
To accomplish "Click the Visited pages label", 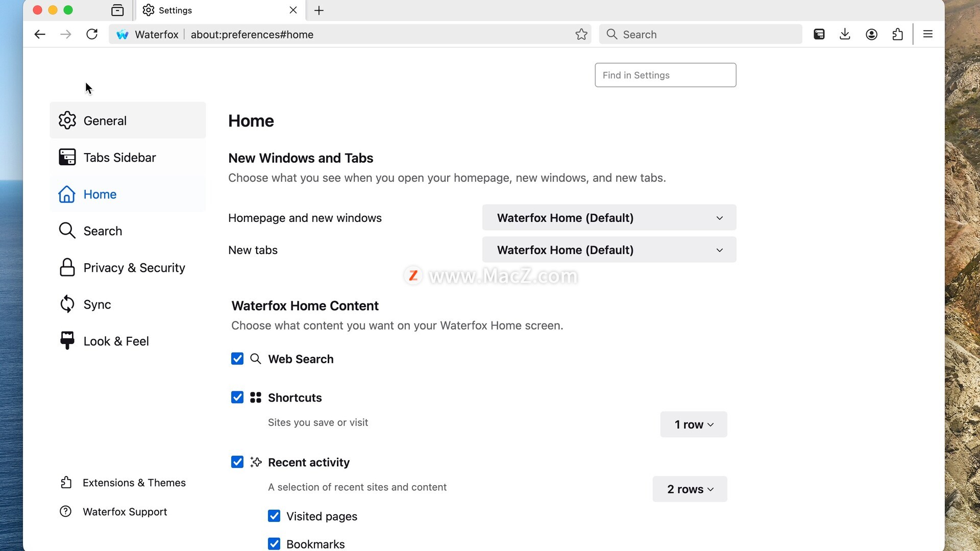I will click(x=322, y=516).
